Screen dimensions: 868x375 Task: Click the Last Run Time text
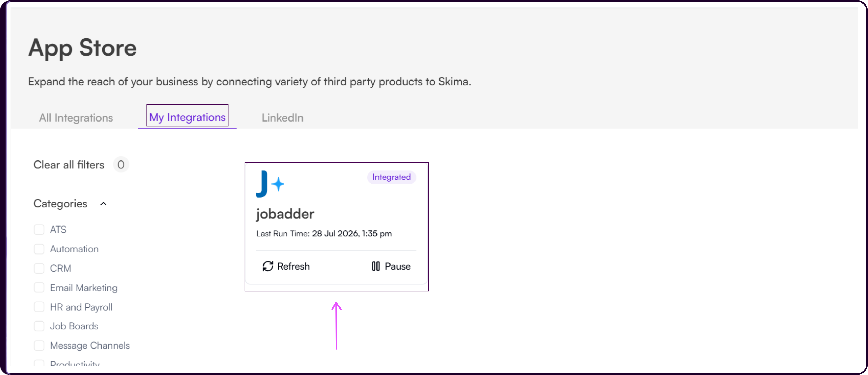pyautogui.click(x=324, y=233)
